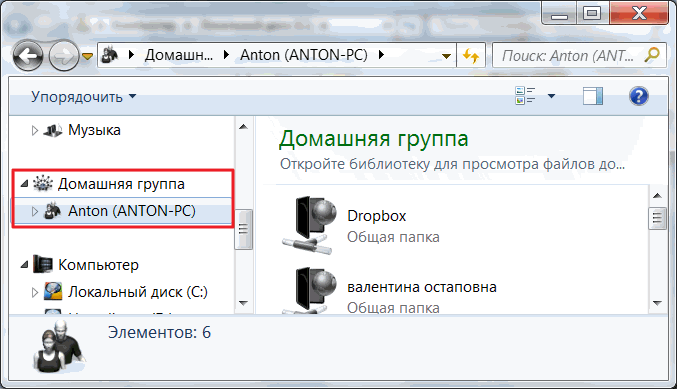This screenshot has width=677, height=389.
Task: Click the валентина остаповна shared folder icon
Action: 310,291
